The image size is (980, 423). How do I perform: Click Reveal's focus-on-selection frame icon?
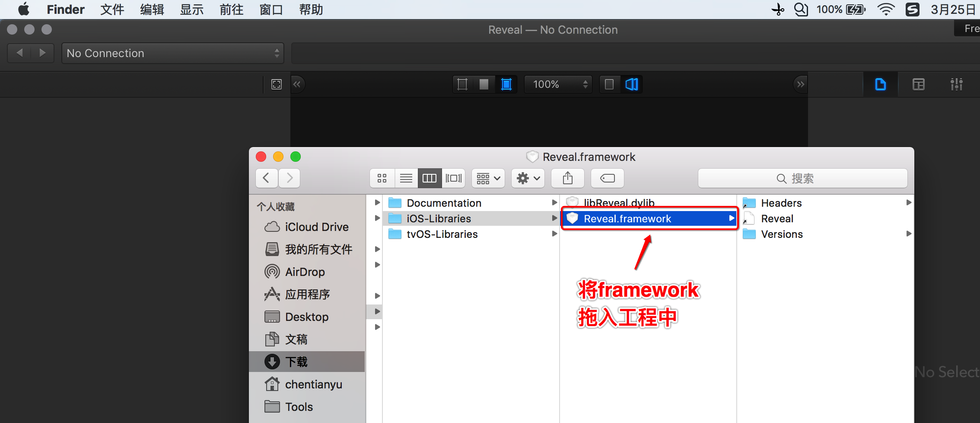click(277, 84)
